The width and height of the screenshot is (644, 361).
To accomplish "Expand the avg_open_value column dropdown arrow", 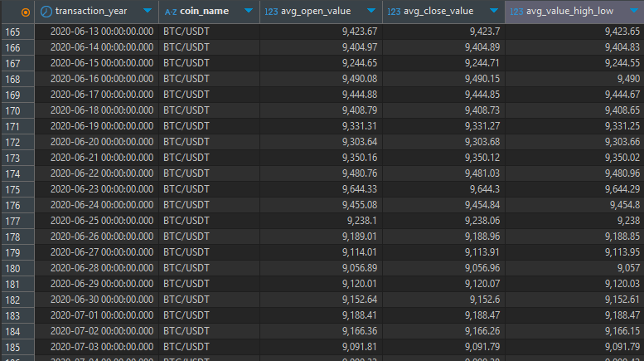I will 370,12.
